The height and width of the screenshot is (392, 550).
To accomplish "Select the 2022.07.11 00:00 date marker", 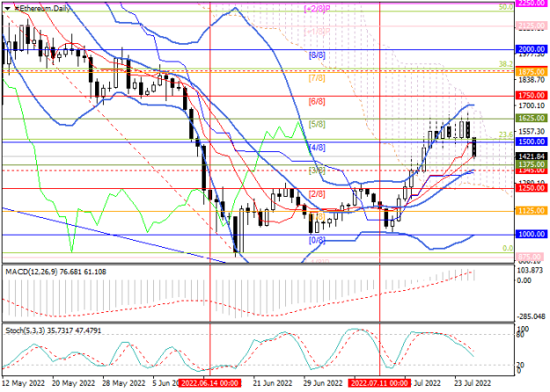I will click(x=379, y=383).
